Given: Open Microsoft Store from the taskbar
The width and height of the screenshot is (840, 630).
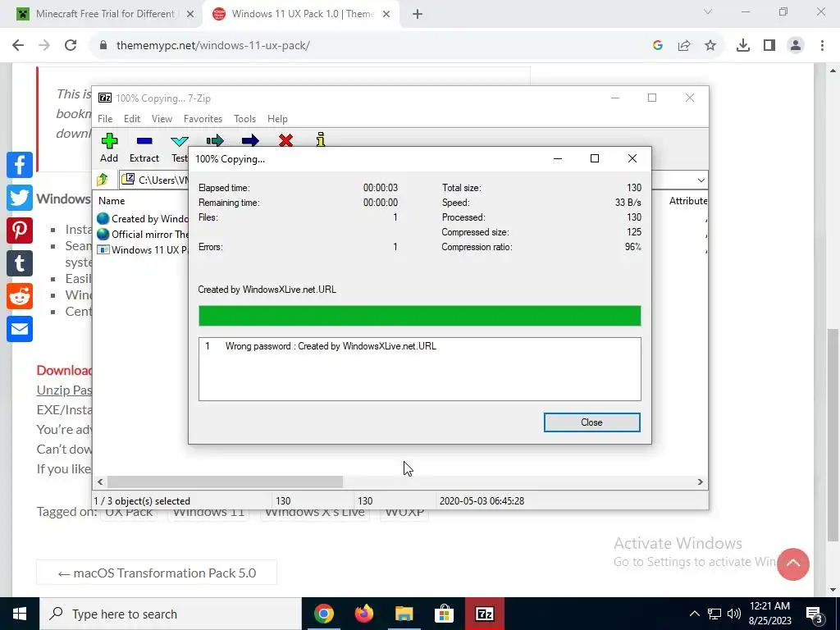Looking at the screenshot, I should 444,614.
